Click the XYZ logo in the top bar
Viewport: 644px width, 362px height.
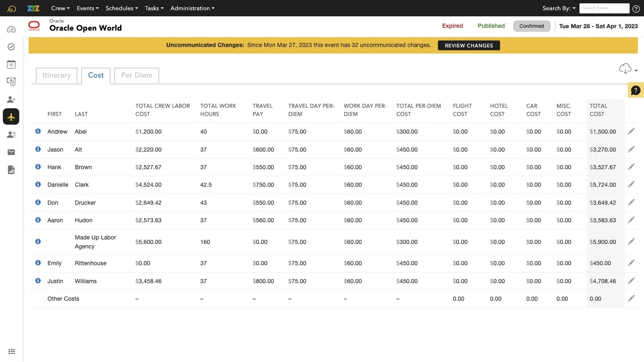click(x=34, y=9)
